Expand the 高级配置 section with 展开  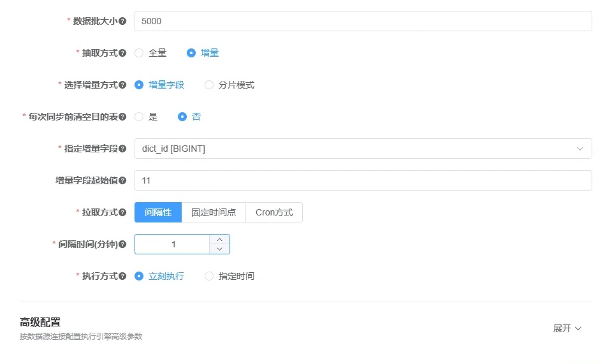pyautogui.click(x=567, y=328)
